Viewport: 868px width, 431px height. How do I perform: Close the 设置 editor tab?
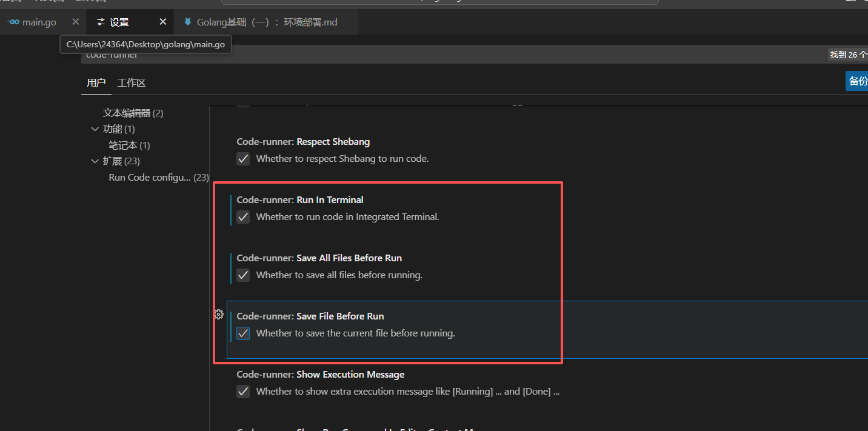pyautogui.click(x=163, y=22)
